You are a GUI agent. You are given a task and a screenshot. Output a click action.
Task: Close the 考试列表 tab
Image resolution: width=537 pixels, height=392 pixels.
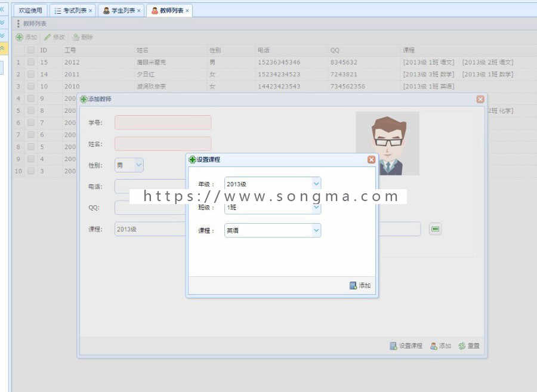91,11
